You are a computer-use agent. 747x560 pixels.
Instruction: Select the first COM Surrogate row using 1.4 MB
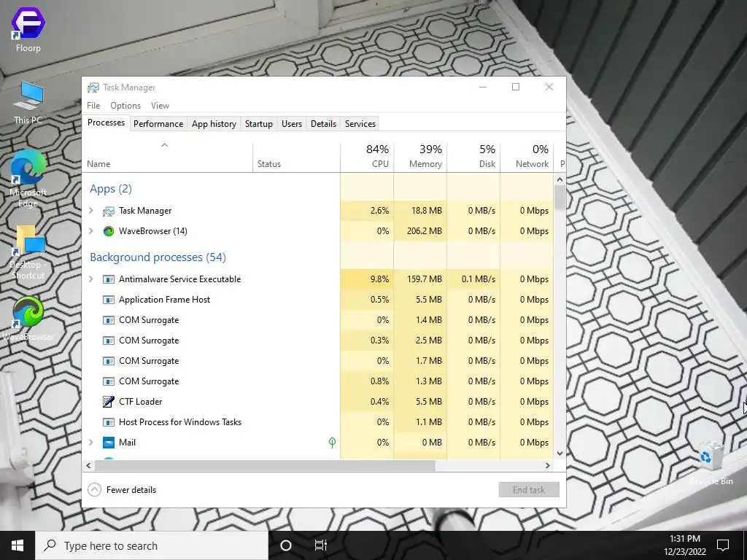(x=318, y=320)
